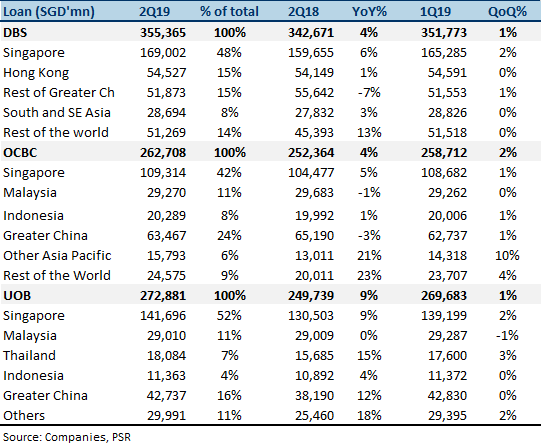Click UOB Greater China value '42,737'
The image size is (542, 447).
click(166, 395)
